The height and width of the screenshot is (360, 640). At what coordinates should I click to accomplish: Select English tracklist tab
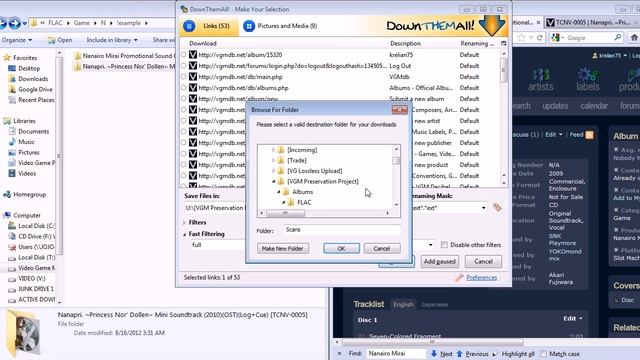(x=403, y=304)
